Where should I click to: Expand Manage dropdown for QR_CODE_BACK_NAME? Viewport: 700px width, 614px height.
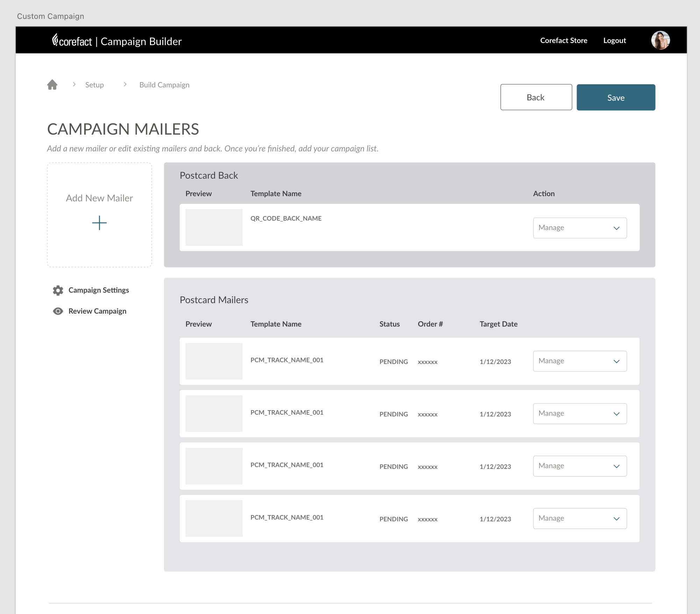tap(580, 228)
